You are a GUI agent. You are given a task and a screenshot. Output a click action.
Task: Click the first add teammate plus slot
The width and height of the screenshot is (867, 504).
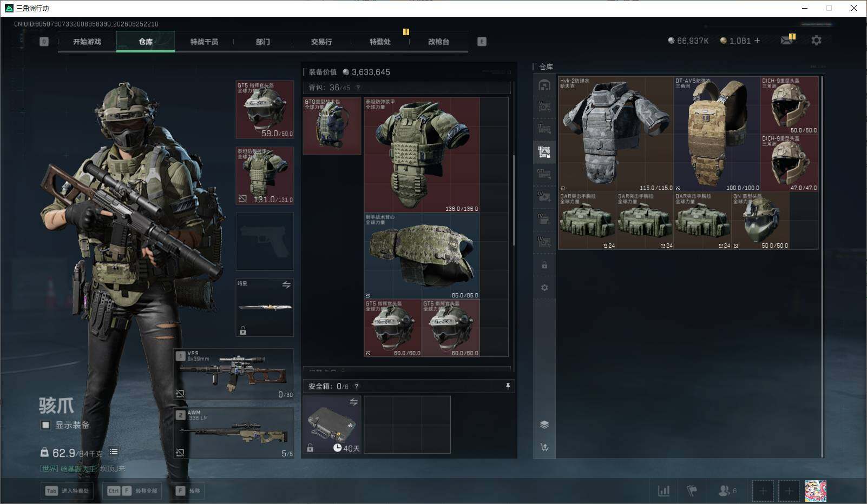[x=763, y=491]
